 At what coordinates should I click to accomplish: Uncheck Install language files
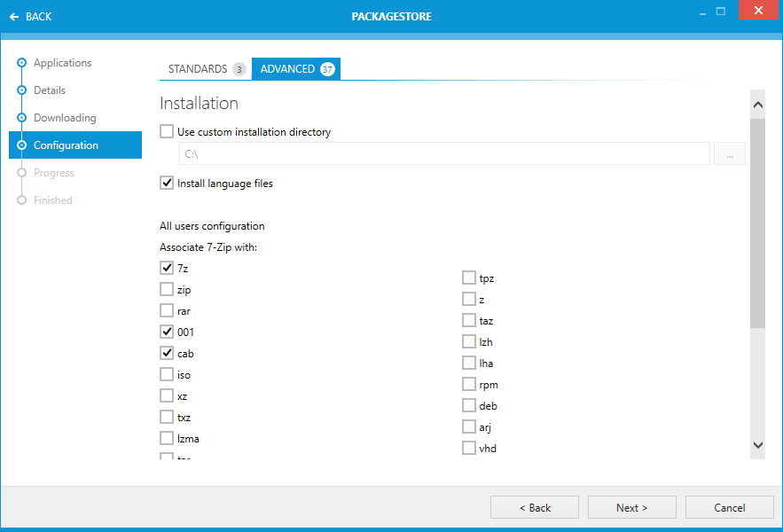click(x=167, y=183)
